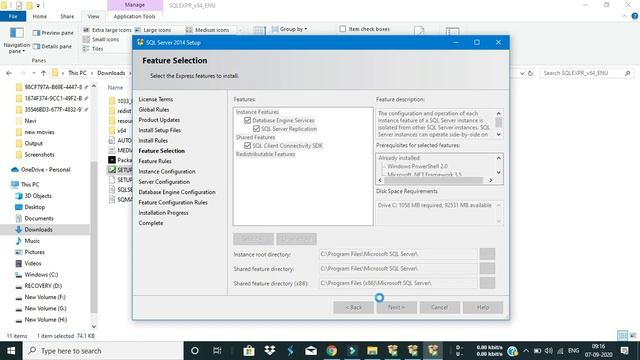Click the Unselect All features button
Screen dimensions: 640x360
296,239
